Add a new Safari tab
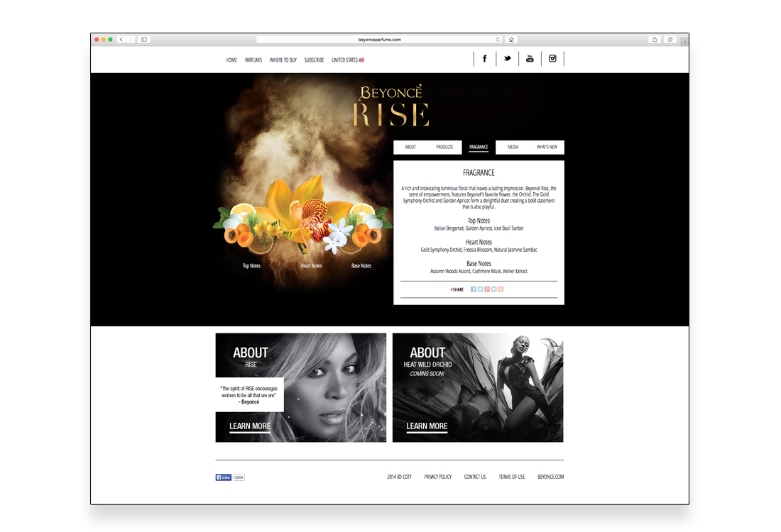 coord(685,42)
